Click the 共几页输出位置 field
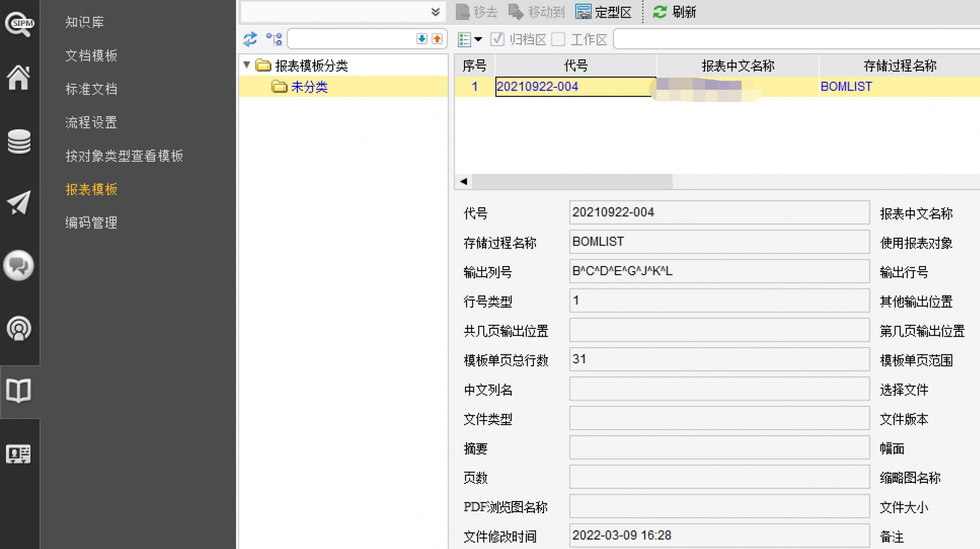Image resolution: width=980 pixels, height=549 pixels. 719,330
